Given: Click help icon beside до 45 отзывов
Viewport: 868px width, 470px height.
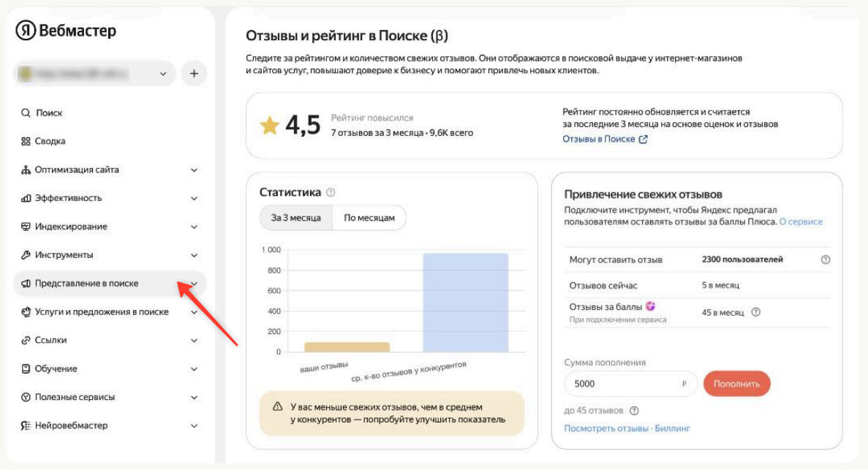Looking at the screenshot, I should [635, 411].
